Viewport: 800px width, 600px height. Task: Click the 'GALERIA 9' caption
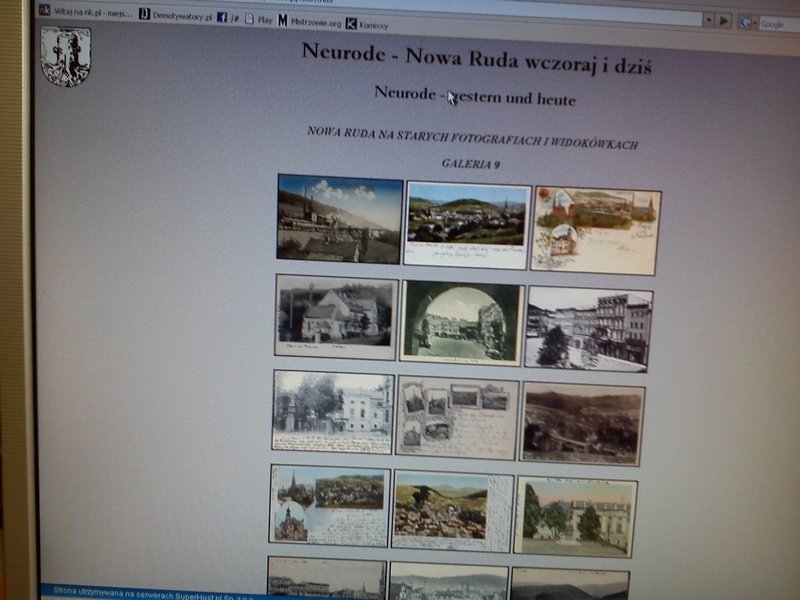470,164
